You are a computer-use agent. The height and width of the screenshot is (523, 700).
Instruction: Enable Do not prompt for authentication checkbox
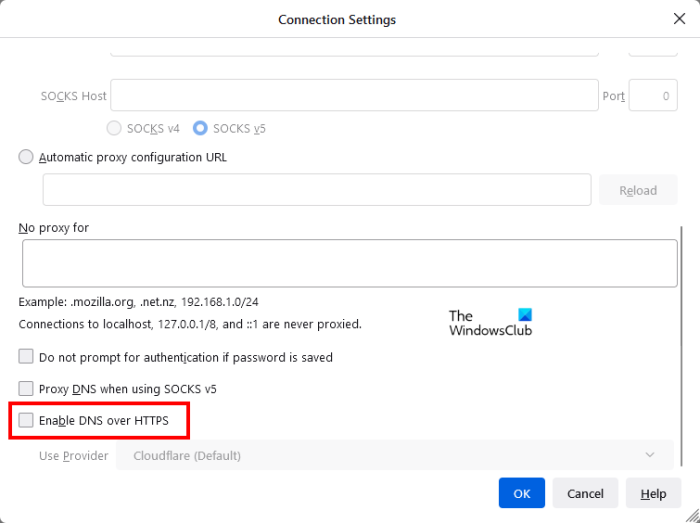(26, 357)
